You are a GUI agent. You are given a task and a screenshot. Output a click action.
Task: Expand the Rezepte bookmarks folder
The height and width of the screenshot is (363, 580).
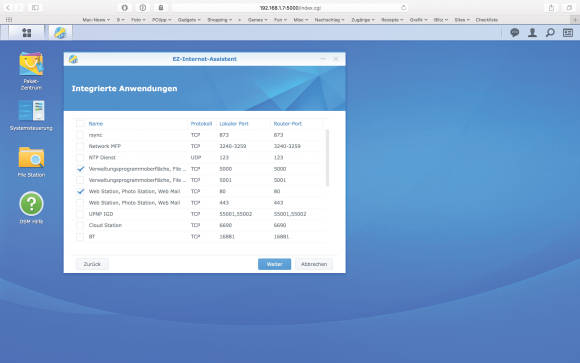point(392,20)
